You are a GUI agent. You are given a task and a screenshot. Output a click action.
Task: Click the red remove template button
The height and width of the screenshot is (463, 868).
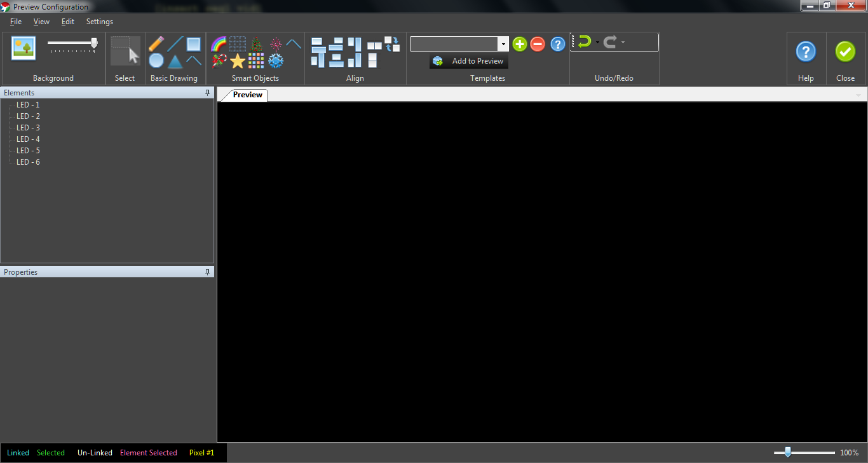coord(538,44)
